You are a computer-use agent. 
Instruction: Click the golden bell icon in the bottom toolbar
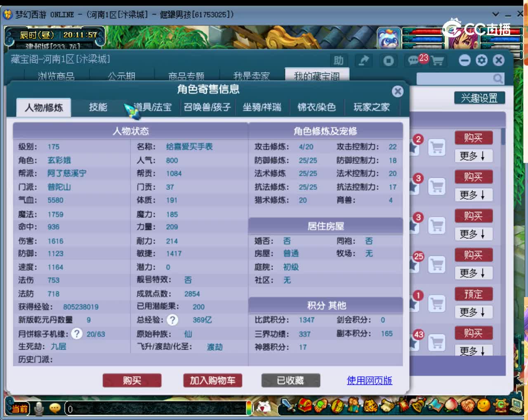[x=419, y=405]
